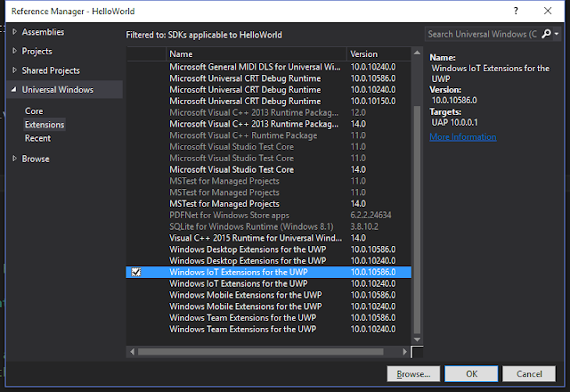Select the Recent subcategory
Viewport: 570px width, 392px height.
(x=37, y=138)
